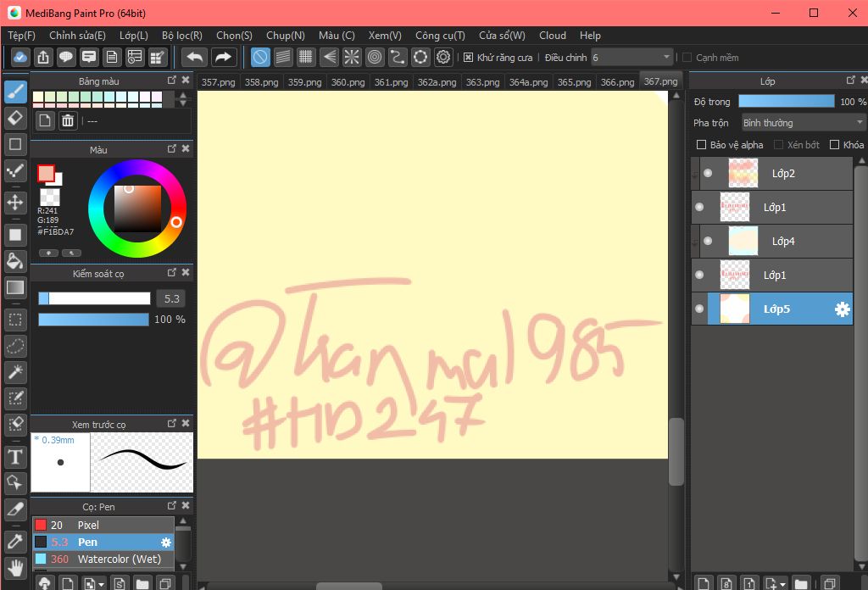Undock the Bảng màu palette panel

pos(171,81)
